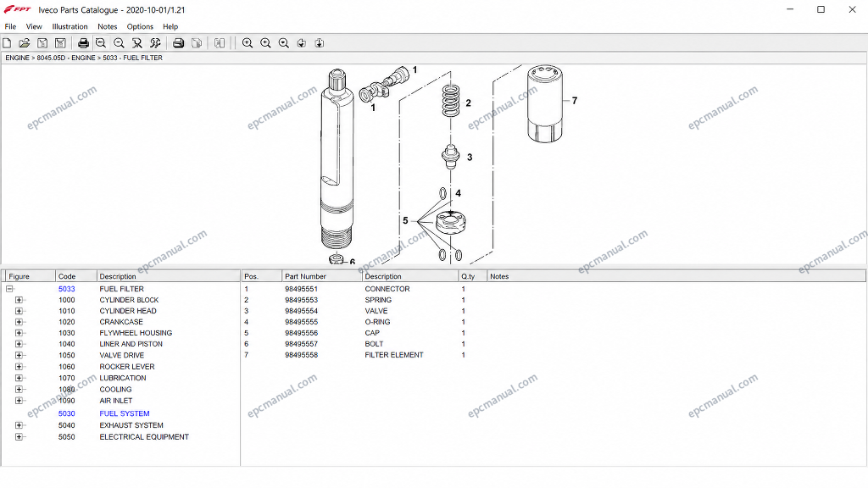Open the Illustration menu
This screenshot has height=488, width=868.
coord(70,26)
